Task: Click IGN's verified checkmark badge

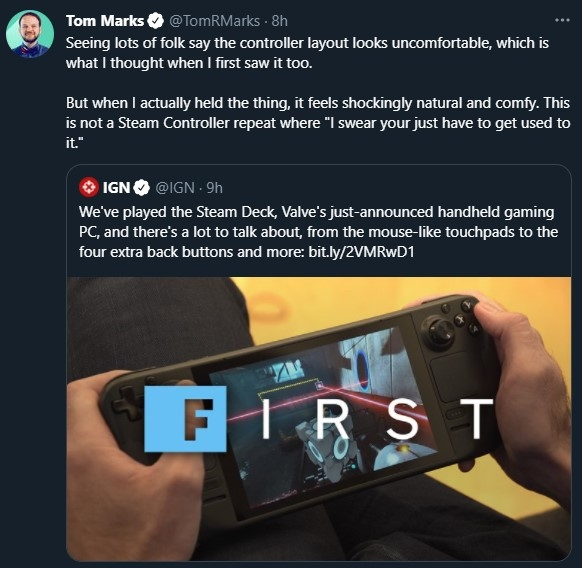Action: [x=141, y=188]
